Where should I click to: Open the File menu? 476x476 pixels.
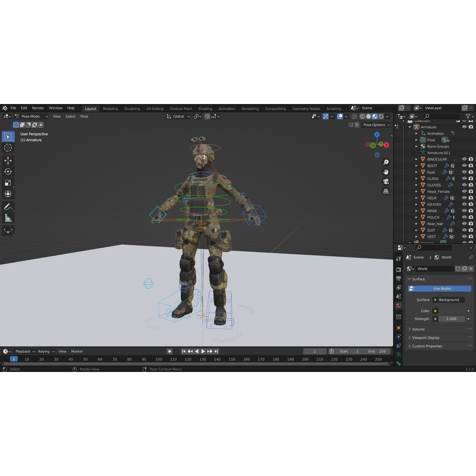pyautogui.click(x=13, y=108)
